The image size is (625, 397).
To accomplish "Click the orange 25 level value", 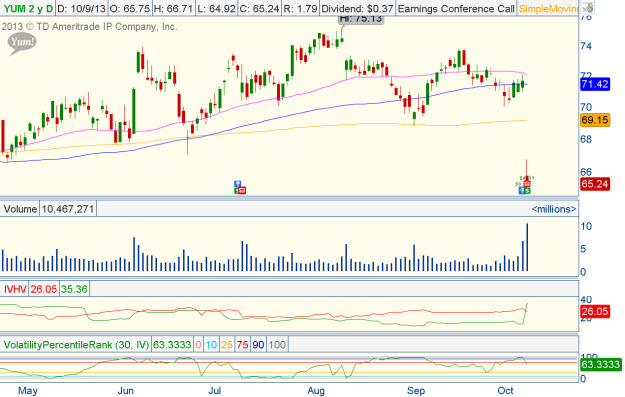I will pos(227,345).
